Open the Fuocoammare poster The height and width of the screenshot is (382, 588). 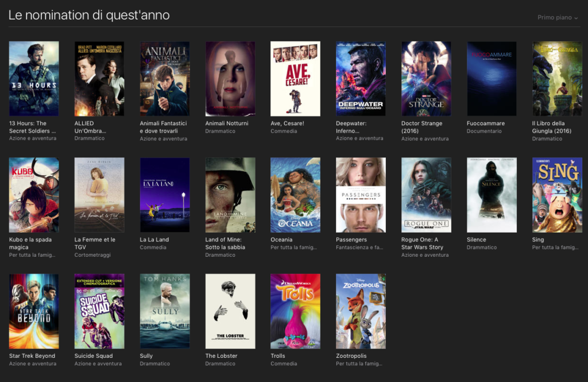click(492, 79)
